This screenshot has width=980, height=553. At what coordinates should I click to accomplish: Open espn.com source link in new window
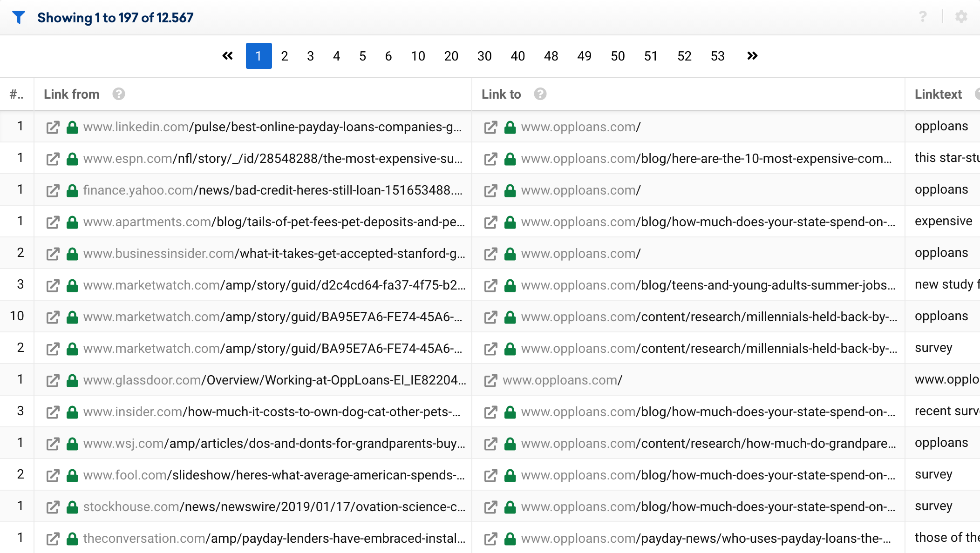point(53,159)
